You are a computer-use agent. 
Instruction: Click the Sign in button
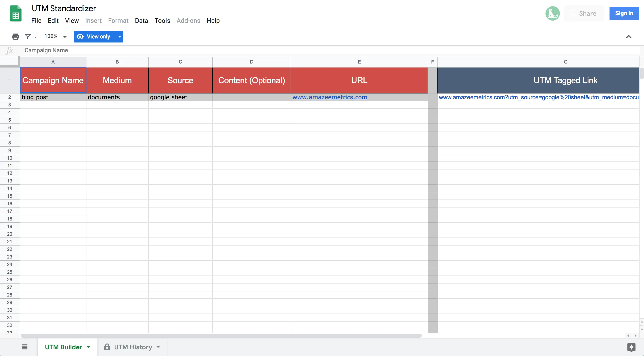624,13
